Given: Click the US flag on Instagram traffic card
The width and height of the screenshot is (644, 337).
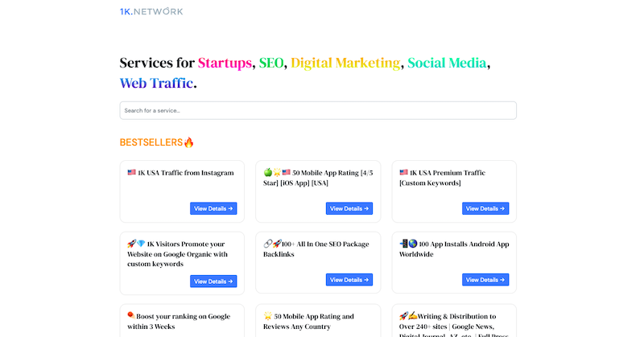Looking at the screenshot, I should point(131,172).
